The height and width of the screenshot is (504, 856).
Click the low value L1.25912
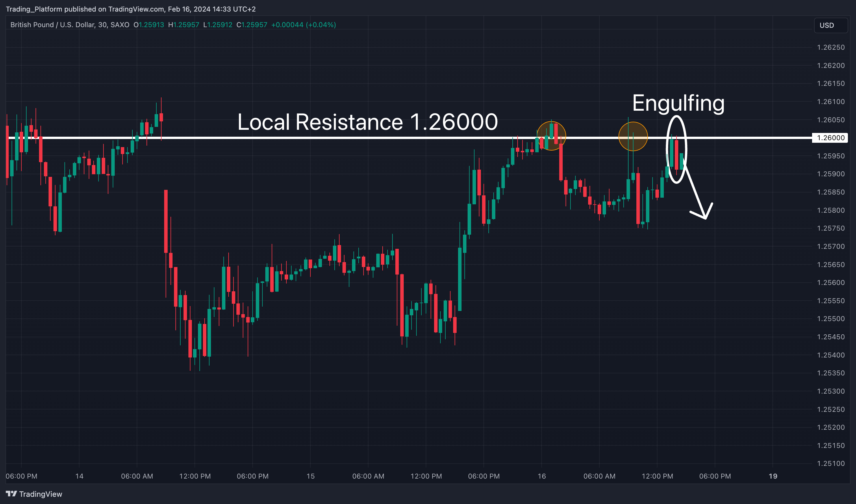[x=218, y=25]
